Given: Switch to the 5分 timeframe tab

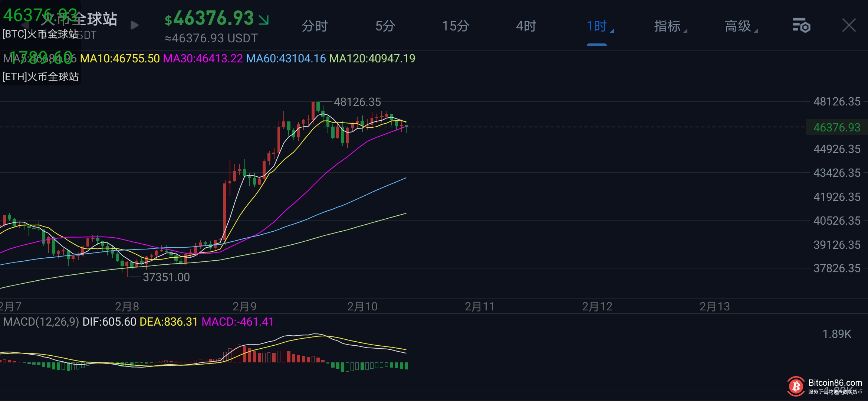Looking at the screenshot, I should click(385, 26).
